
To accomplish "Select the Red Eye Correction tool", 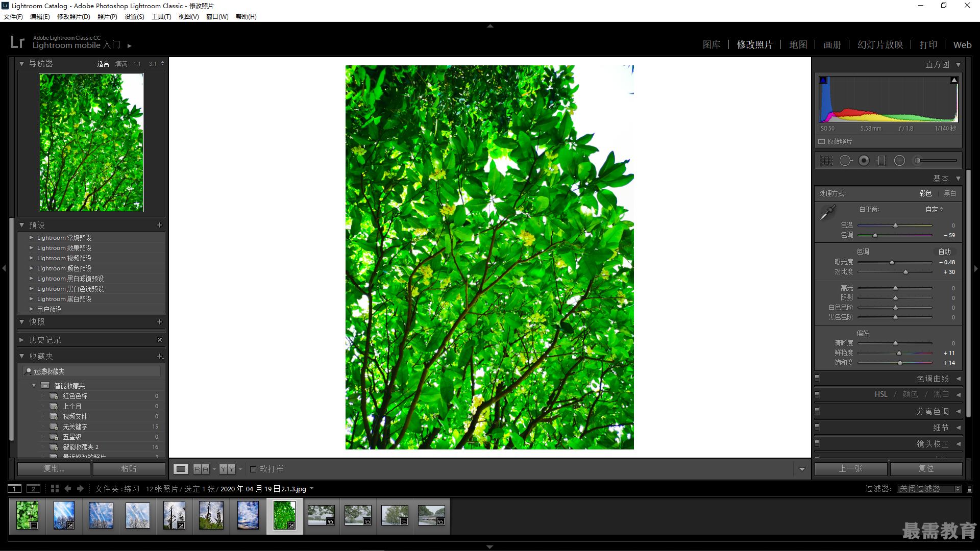I will (x=864, y=161).
